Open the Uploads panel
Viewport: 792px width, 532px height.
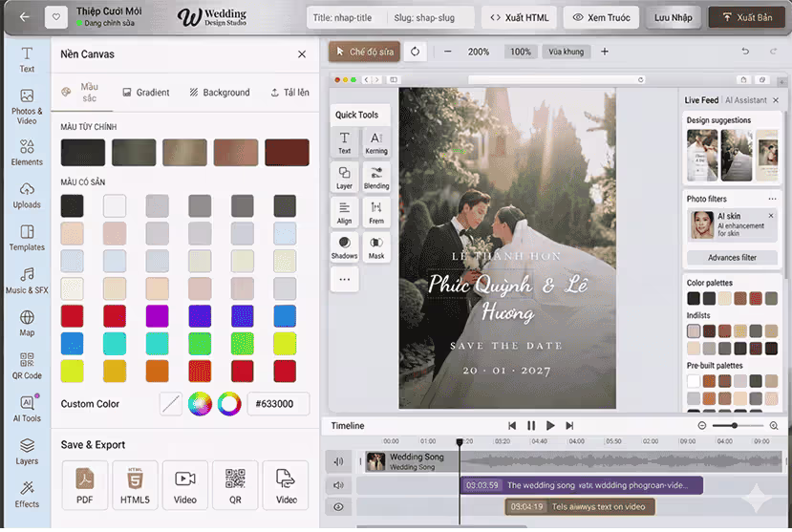point(27,196)
